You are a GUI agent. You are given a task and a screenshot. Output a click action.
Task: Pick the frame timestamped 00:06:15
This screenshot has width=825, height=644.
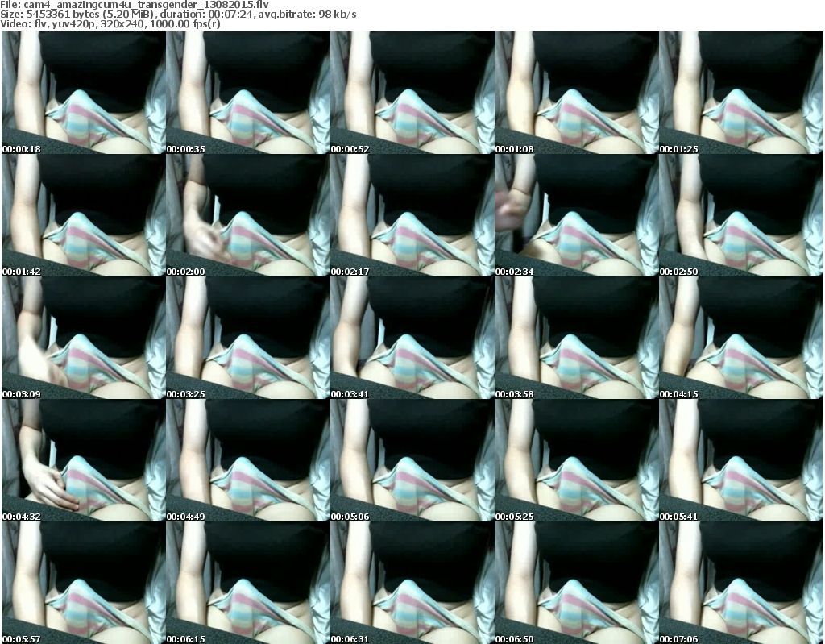tap(248, 583)
